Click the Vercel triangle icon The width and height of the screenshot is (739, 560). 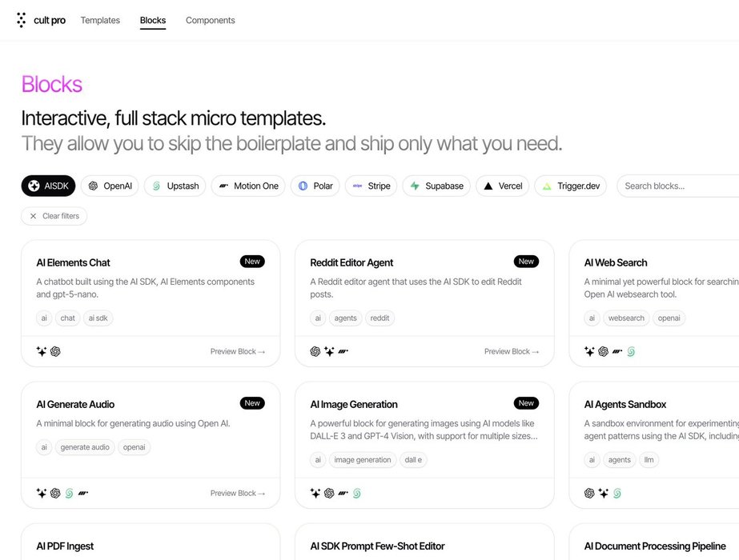(488, 186)
